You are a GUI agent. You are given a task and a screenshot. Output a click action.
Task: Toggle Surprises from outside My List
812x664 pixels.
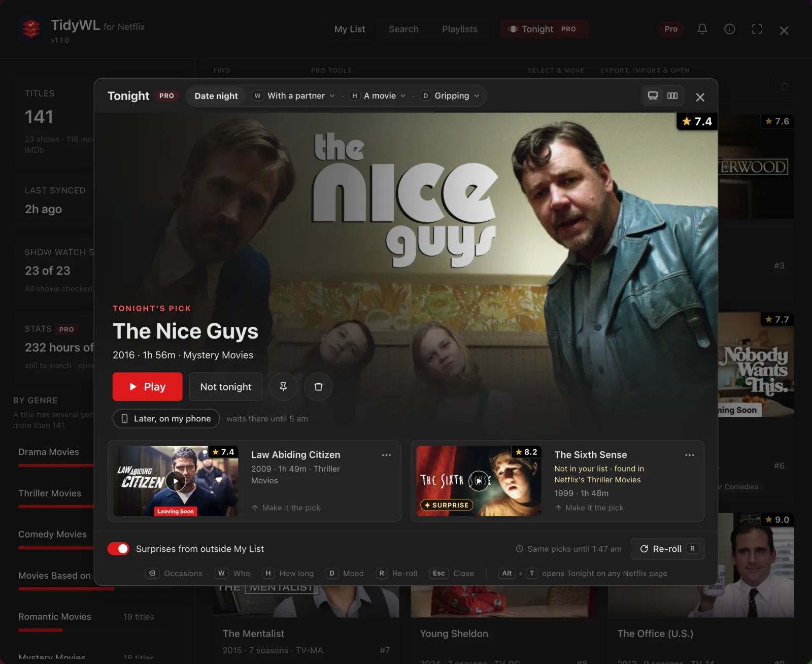pyautogui.click(x=118, y=549)
